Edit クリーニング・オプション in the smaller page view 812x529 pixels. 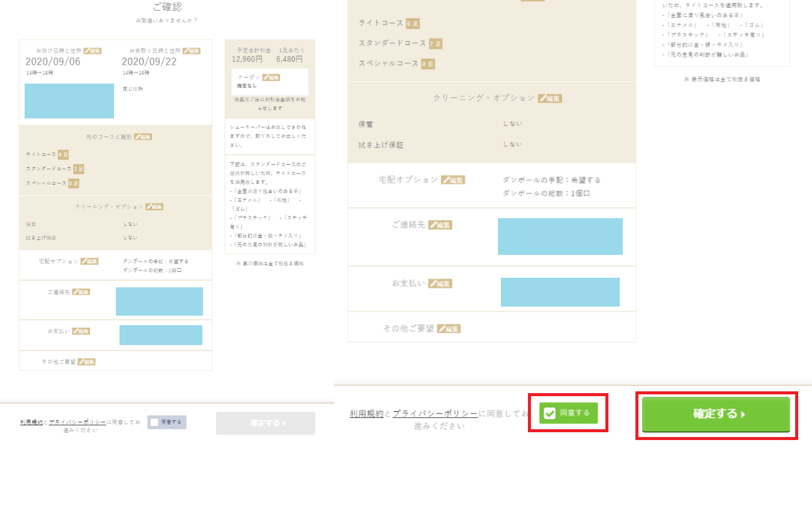coord(154,207)
